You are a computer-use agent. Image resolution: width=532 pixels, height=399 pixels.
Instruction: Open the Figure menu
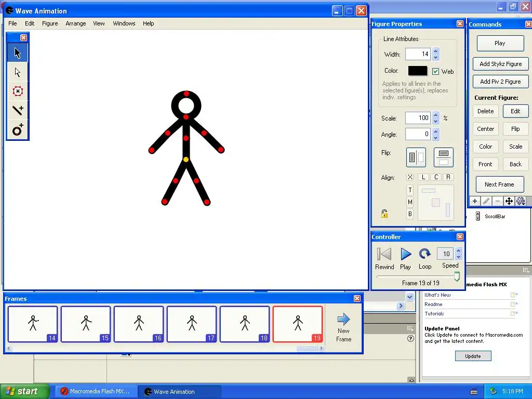point(50,23)
